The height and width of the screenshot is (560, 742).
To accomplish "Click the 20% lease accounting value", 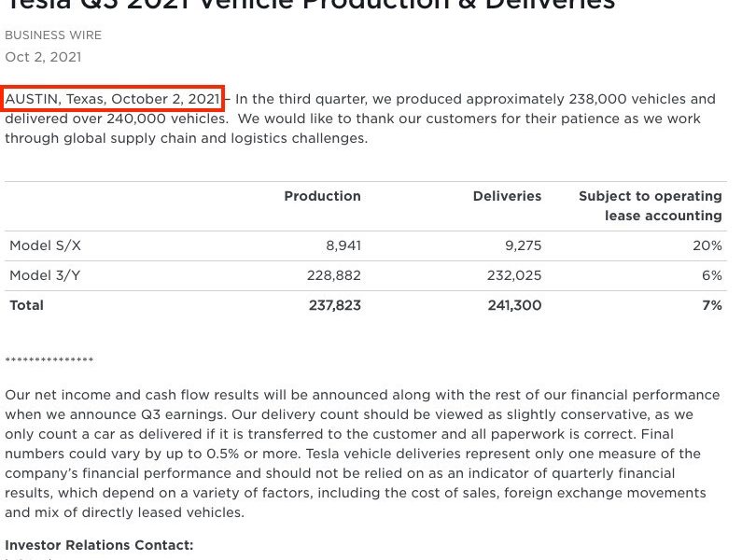I will coord(707,245).
